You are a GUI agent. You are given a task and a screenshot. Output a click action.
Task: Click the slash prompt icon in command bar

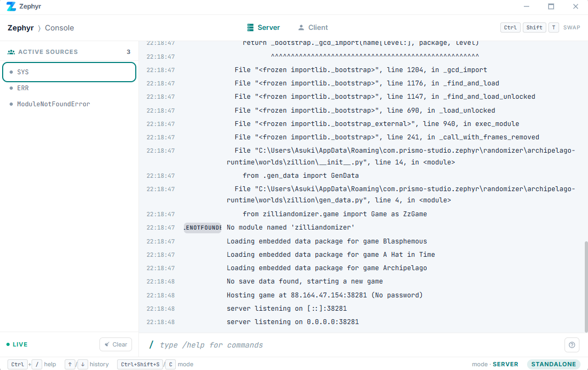(x=151, y=345)
